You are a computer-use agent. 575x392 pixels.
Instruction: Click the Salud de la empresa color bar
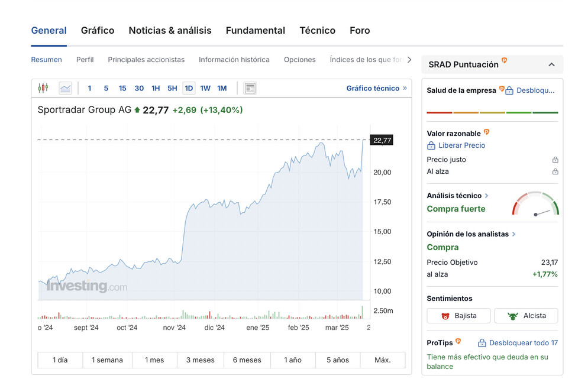(x=492, y=112)
